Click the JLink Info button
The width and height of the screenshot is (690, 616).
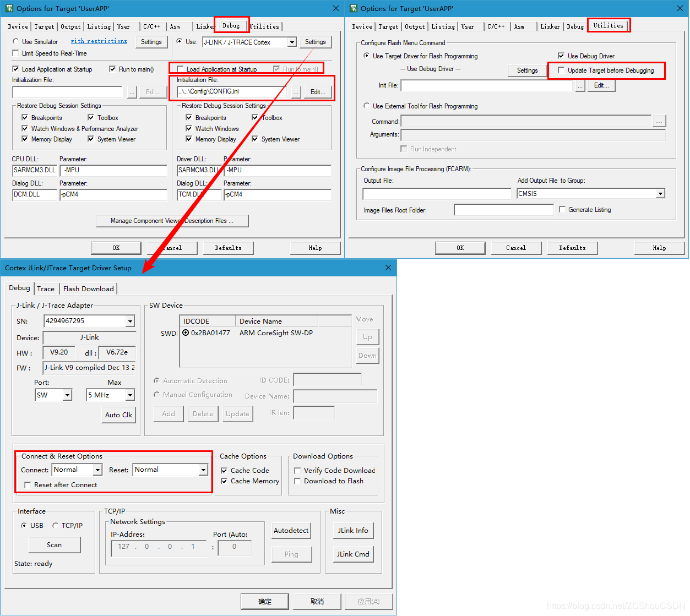pos(353,531)
